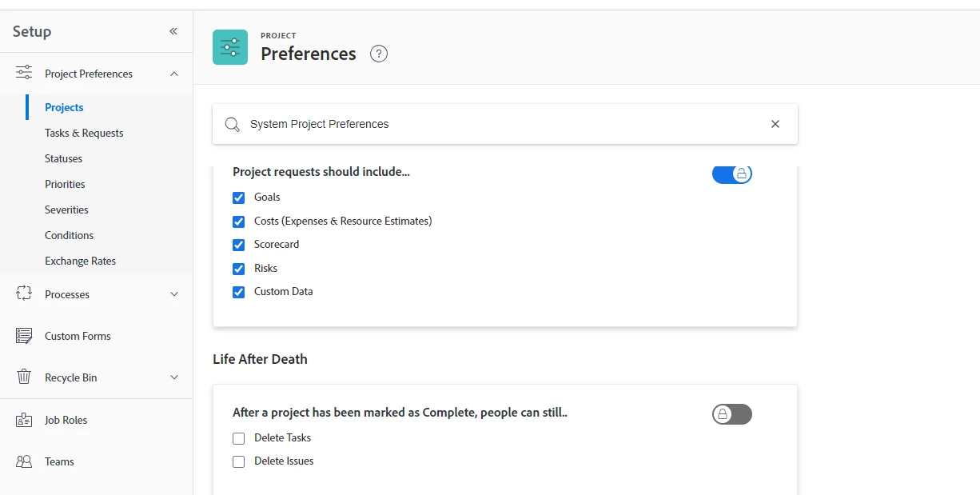Image resolution: width=980 pixels, height=495 pixels.
Task: Uncheck the Scorecard checkbox
Action: [x=238, y=245]
